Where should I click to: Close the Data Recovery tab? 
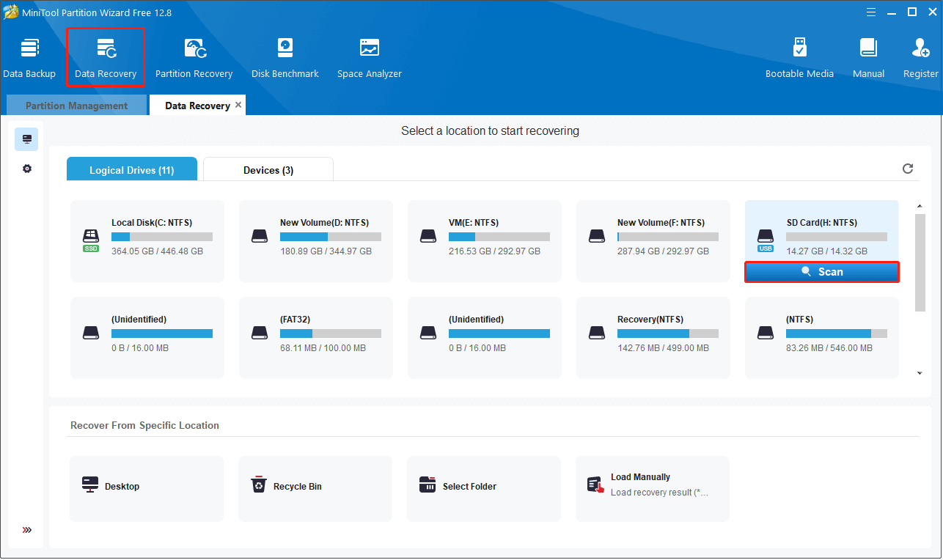coord(238,106)
